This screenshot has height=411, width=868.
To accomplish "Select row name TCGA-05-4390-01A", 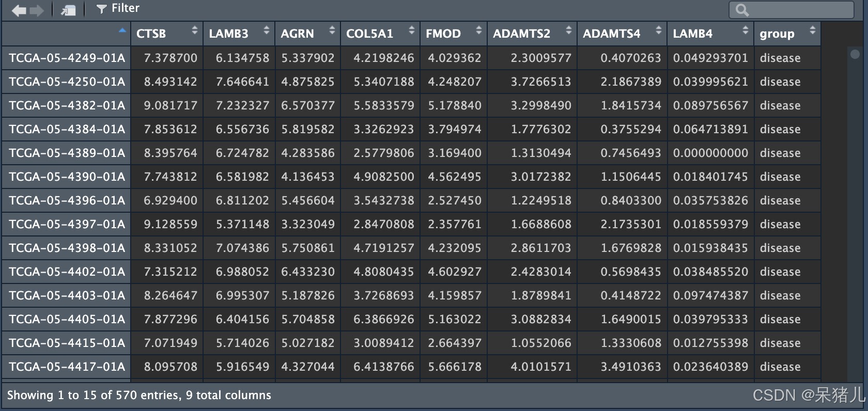I will pos(67,177).
